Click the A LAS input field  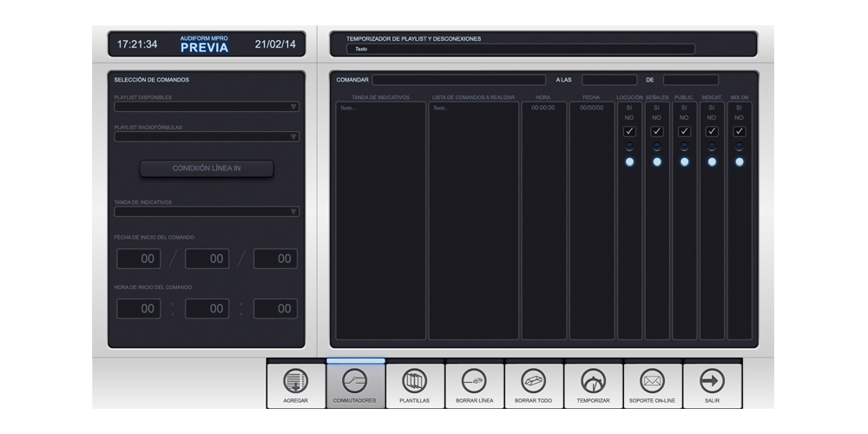[x=609, y=80]
